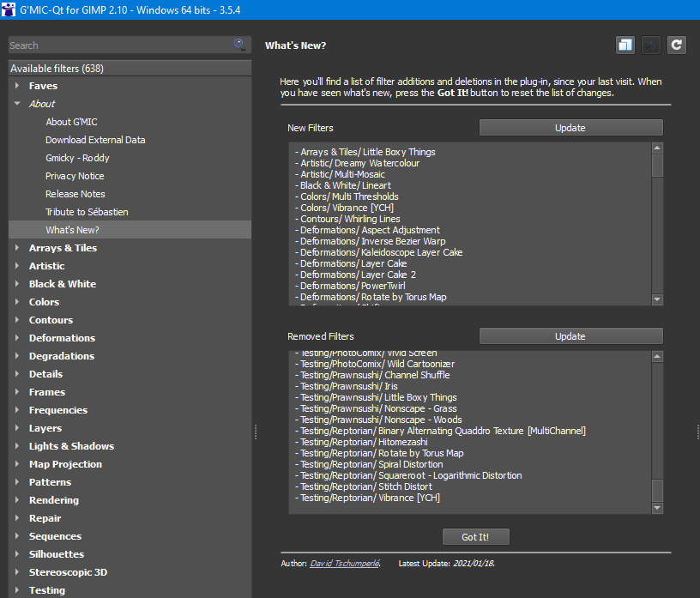Select Download External Data entry

click(95, 140)
